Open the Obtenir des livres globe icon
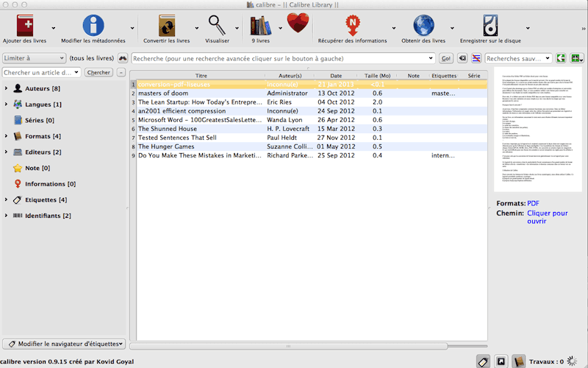 (x=423, y=25)
